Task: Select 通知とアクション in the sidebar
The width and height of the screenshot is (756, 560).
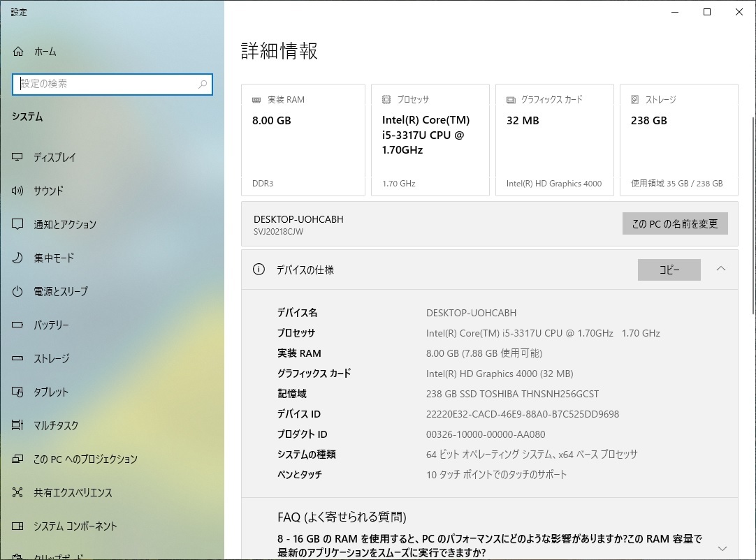Action: 112,224
